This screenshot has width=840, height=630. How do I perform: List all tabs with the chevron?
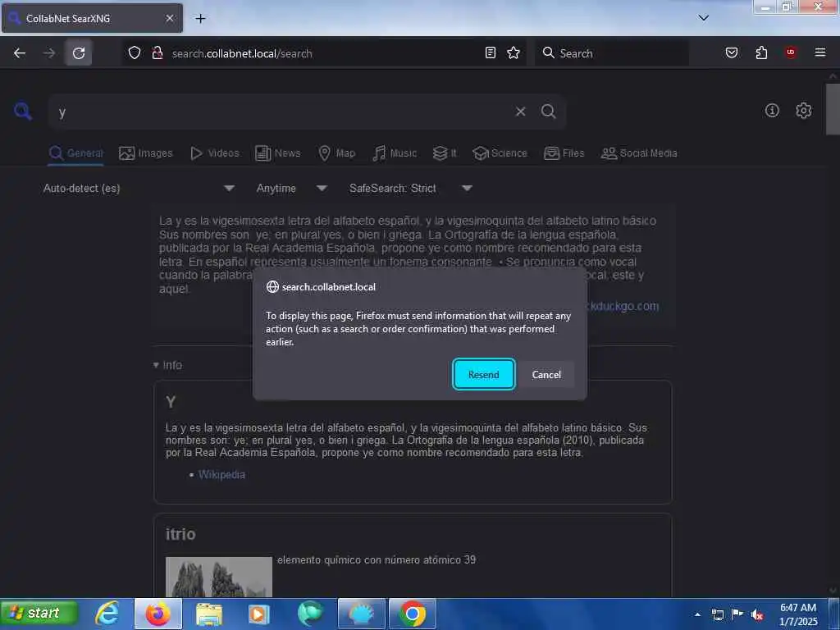pos(703,18)
